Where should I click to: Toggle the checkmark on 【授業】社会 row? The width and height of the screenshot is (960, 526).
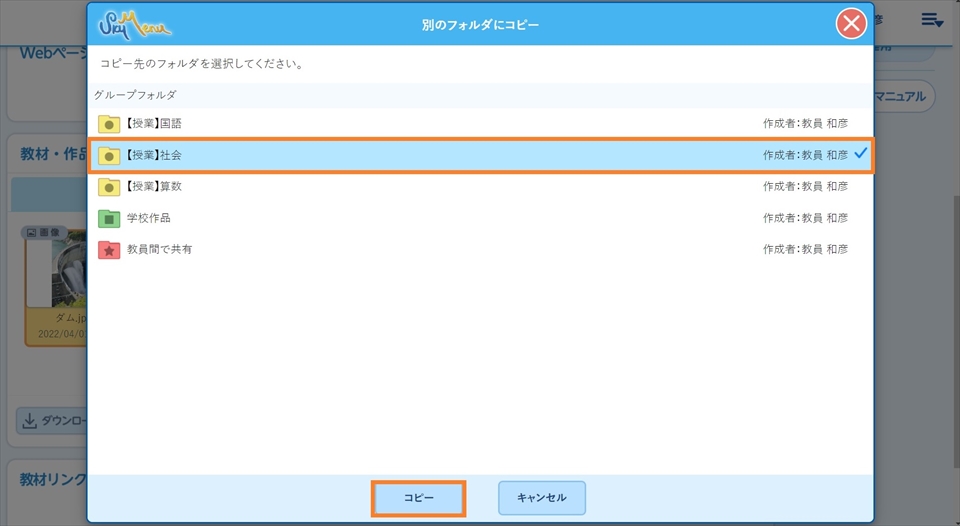[x=860, y=154]
